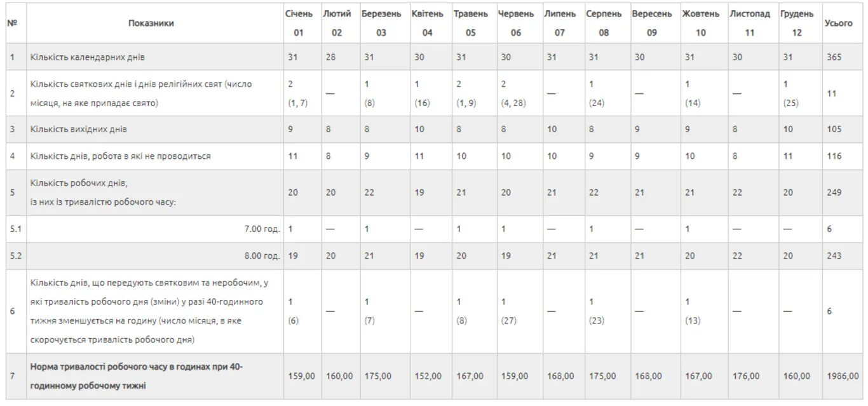Select the Грудень 12 column header
The width and height of the screenshot is (868, 406).
(797, 23)
